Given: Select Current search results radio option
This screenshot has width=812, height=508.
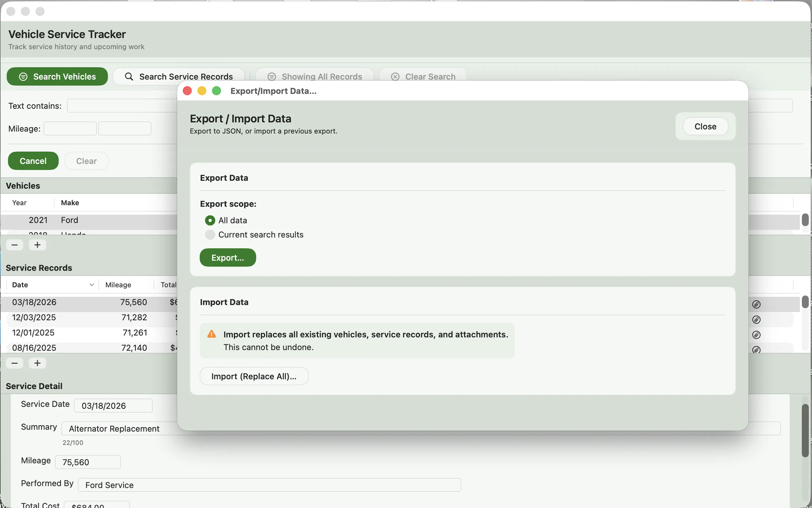Looking at the screenshot, I should coord(210,235).
